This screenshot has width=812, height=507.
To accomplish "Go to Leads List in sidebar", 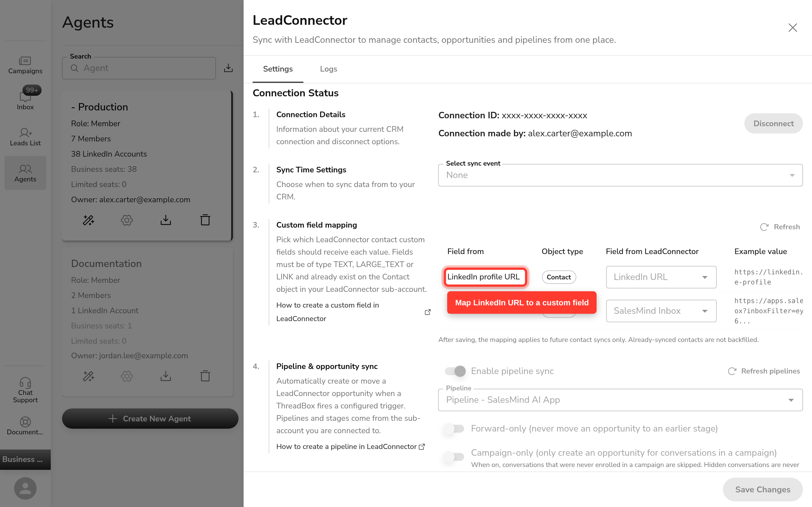I will 25,137.
